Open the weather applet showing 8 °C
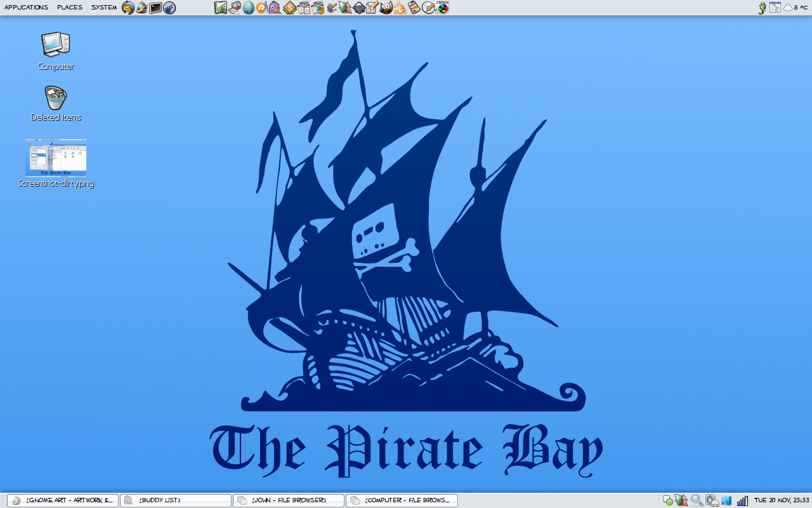812x508 pixels. click(x=796, y=8)
